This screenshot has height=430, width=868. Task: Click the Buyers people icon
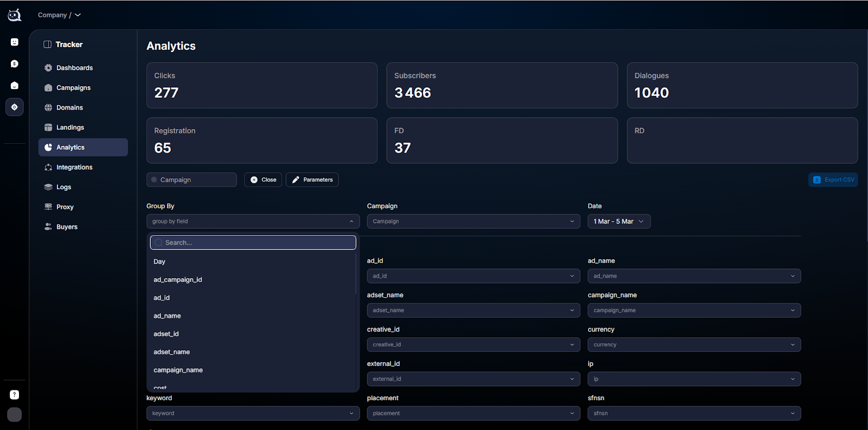(48, 227)
